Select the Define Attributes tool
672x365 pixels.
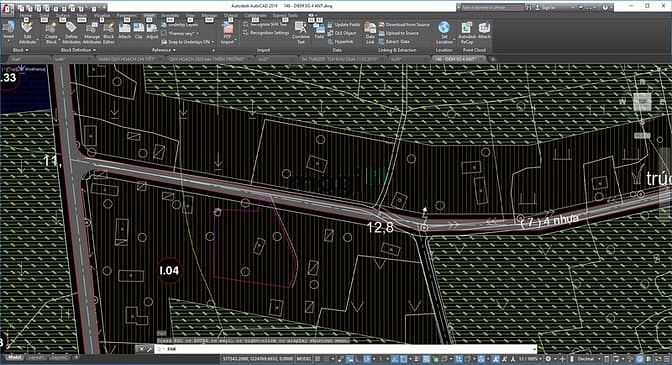(x=71, y=33)
